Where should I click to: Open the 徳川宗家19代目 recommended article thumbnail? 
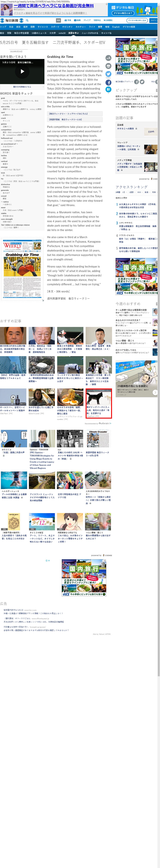coord(13,336)
